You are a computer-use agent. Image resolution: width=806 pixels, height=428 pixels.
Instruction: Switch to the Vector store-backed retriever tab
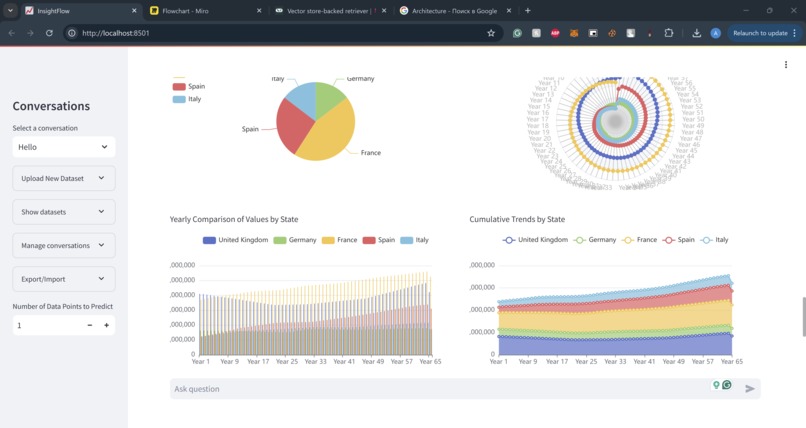pyautogui.click(x=329, y=10)
